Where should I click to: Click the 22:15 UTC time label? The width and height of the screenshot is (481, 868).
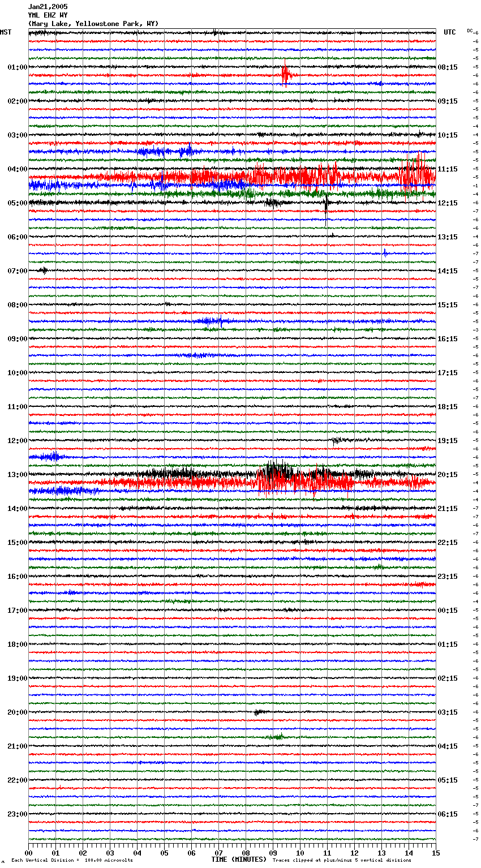[448, 543]
